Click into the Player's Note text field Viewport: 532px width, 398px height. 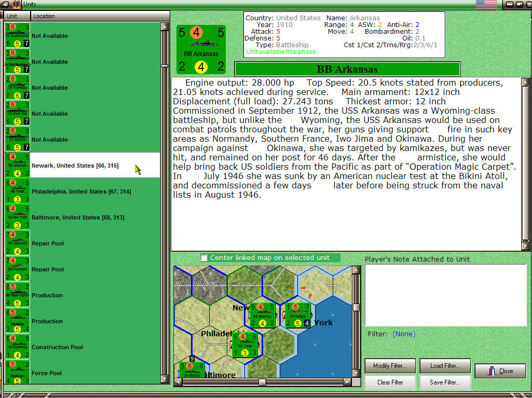(x=445, y=295)
